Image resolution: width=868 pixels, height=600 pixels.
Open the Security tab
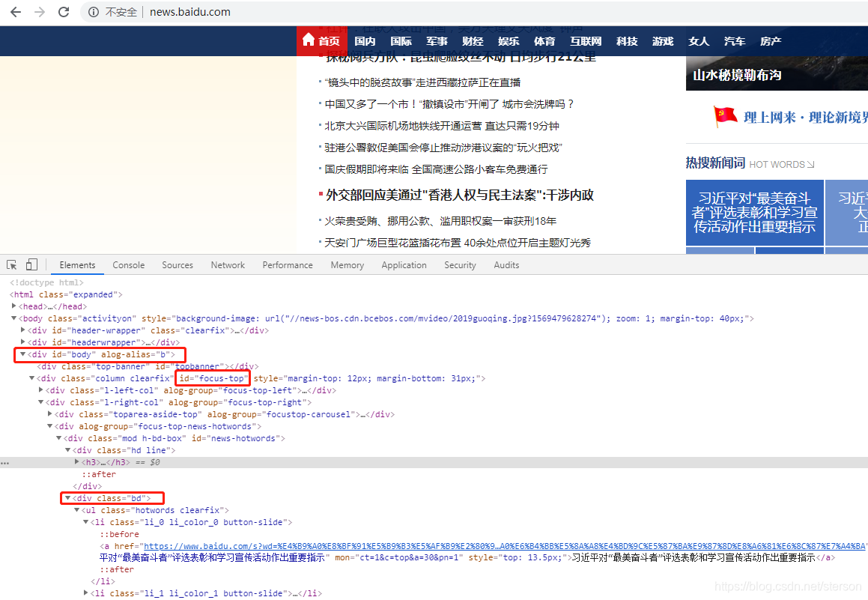(460, 265)
